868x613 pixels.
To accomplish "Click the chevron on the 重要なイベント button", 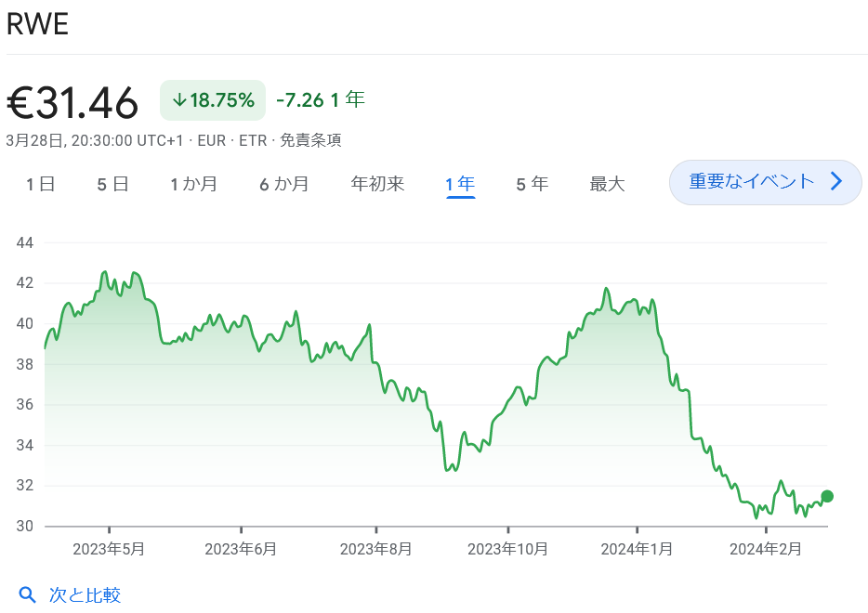I will [835, 182].
